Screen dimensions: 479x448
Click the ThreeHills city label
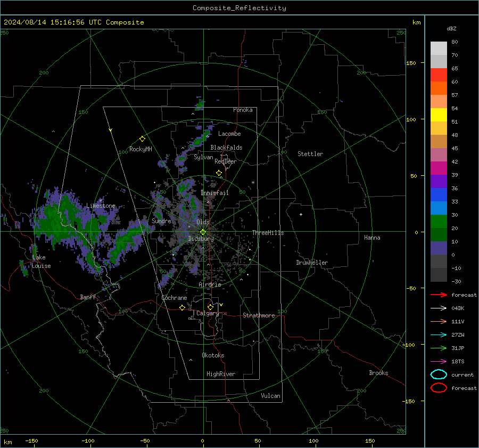(x=268, y=233)
